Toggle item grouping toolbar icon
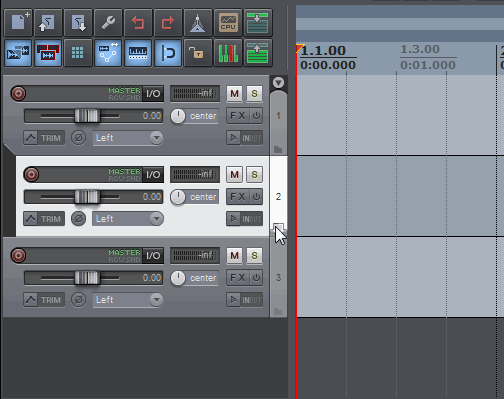This screenshot has width=504, height=399. pos(48,53)
